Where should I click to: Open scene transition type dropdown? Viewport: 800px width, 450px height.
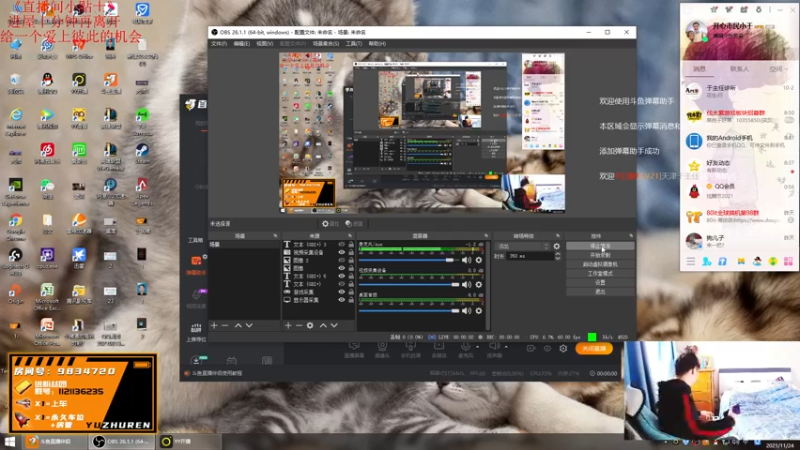click(522, 246)
